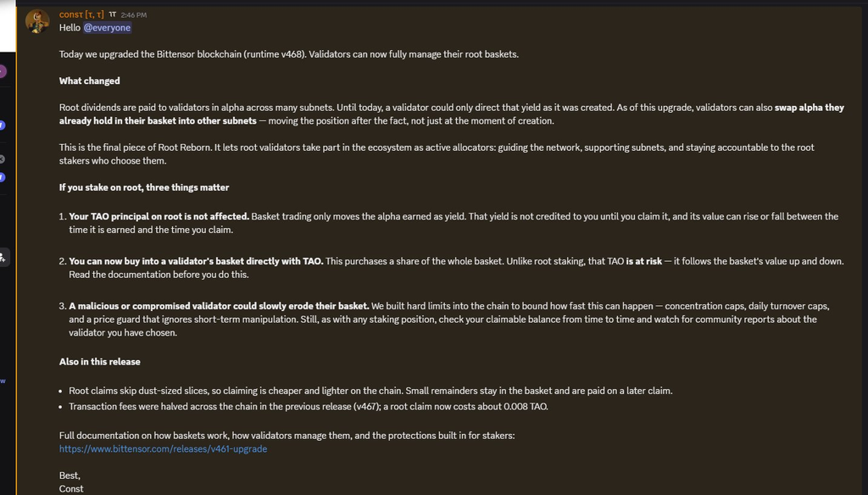Click the bold phrase "is at risk"
This screenshot has height=495, width=868.
(644, 261)
